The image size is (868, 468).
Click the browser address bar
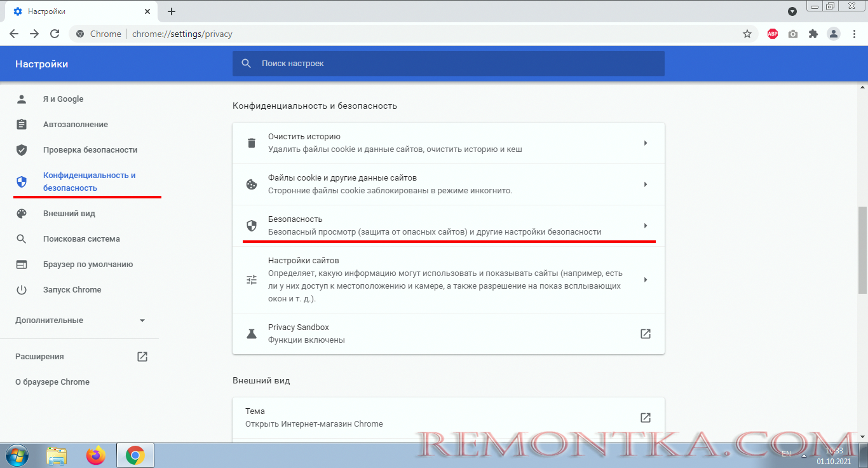pyautogui.click(x=381, y=34)
